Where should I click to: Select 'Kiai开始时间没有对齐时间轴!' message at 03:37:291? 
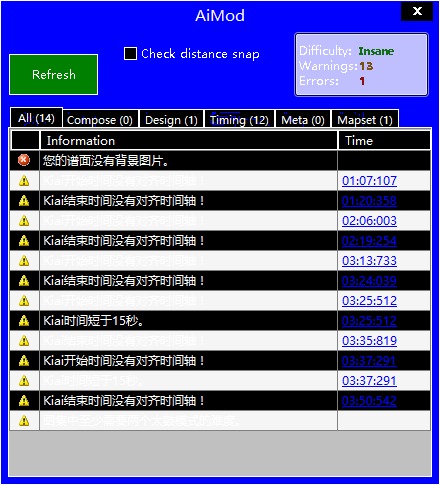[124, 361]
